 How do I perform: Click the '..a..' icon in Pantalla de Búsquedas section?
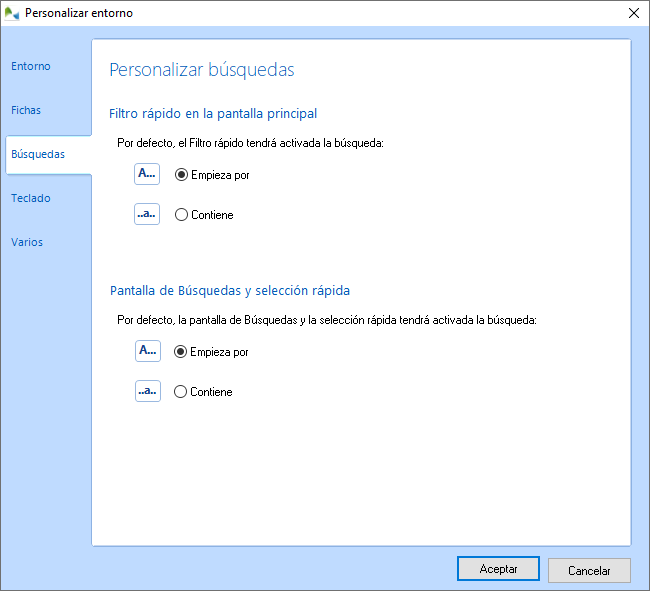tap(148, 391)
